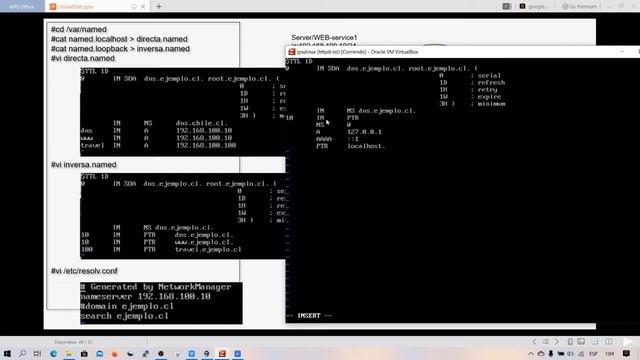Open taskbar search magnifier
Screen dimensions: 640x360
22,353
